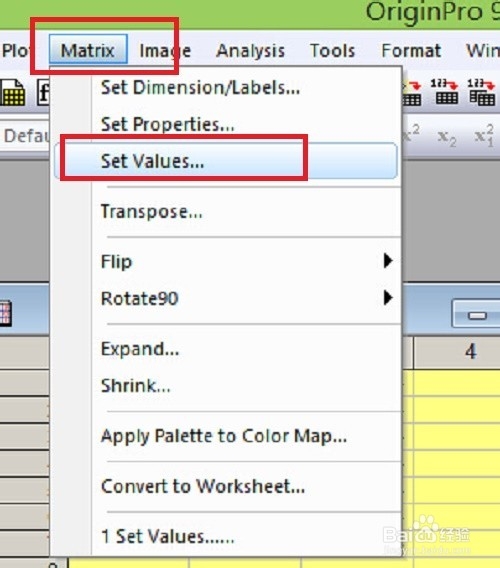500x568 pixels.
Task: Select Set Values... menu item
Action: tap(226, 160)
